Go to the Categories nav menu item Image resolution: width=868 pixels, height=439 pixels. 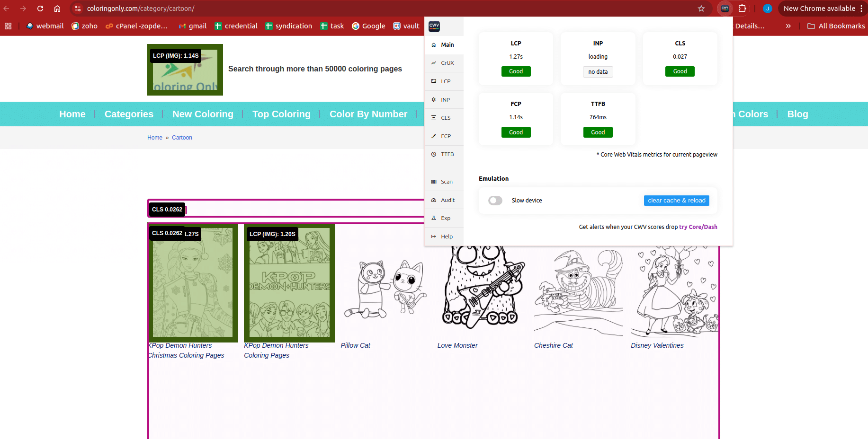point(129,114)
